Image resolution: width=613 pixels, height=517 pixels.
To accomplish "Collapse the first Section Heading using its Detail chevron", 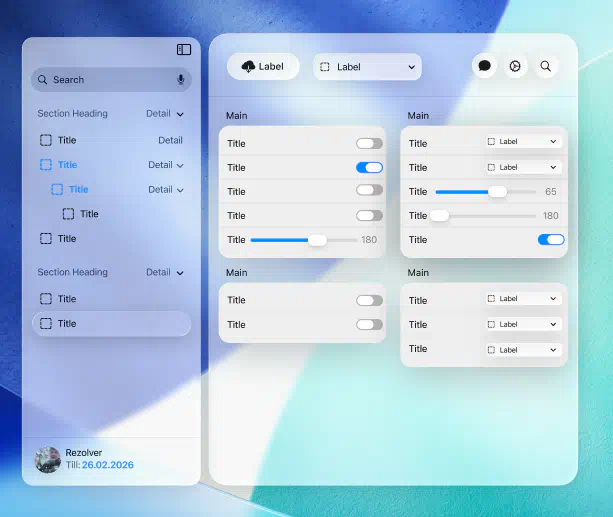I will (180, 114).
